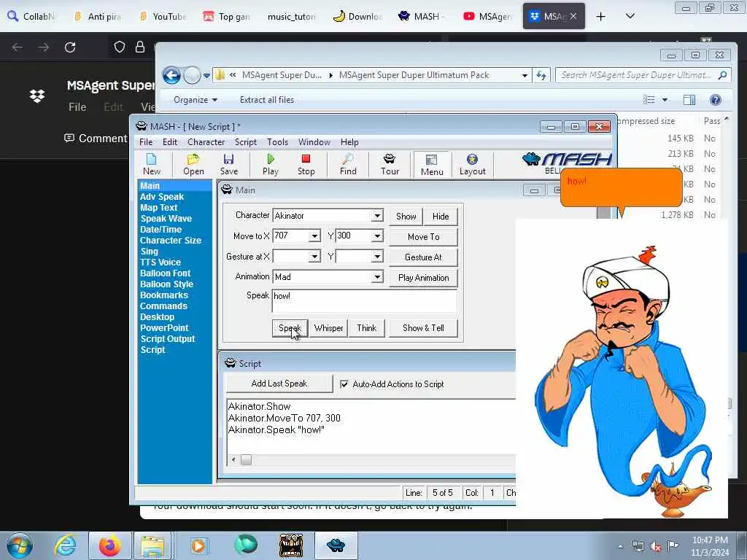Switch to the MASH taskbar icon

coord(336,545)
